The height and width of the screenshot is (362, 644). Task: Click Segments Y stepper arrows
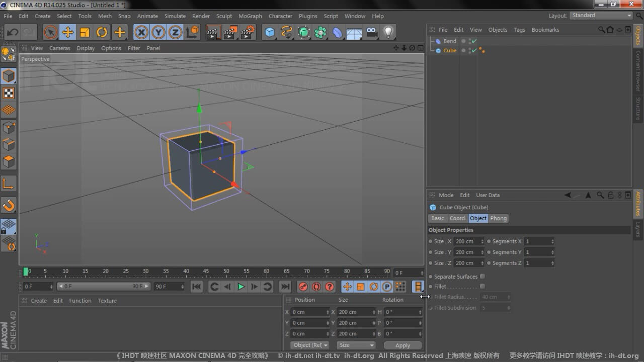click(x=552, y=252)
